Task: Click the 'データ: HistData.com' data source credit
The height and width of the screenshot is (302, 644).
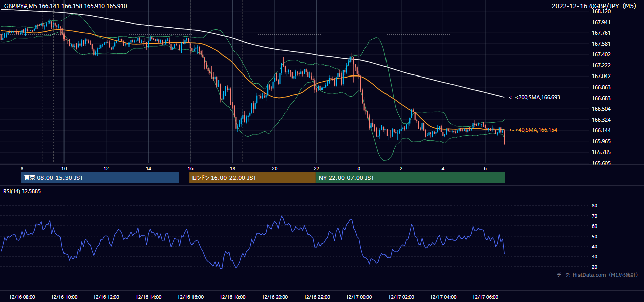Action: click(598, 275)
